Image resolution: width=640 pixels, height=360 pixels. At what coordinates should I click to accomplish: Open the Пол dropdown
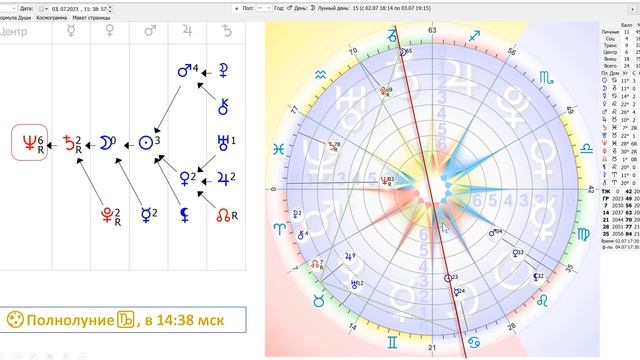(264, 8)
